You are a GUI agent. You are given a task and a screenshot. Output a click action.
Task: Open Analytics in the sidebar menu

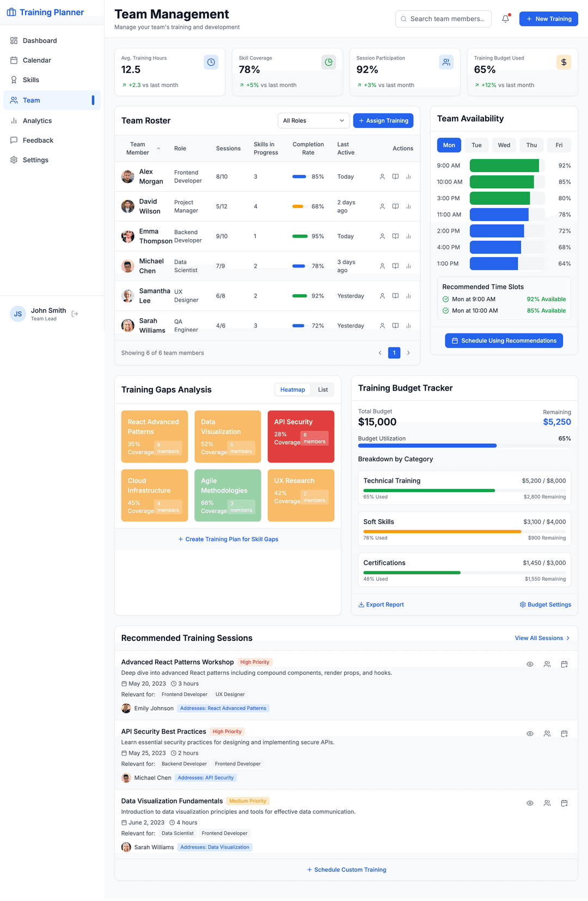point(37,121)
